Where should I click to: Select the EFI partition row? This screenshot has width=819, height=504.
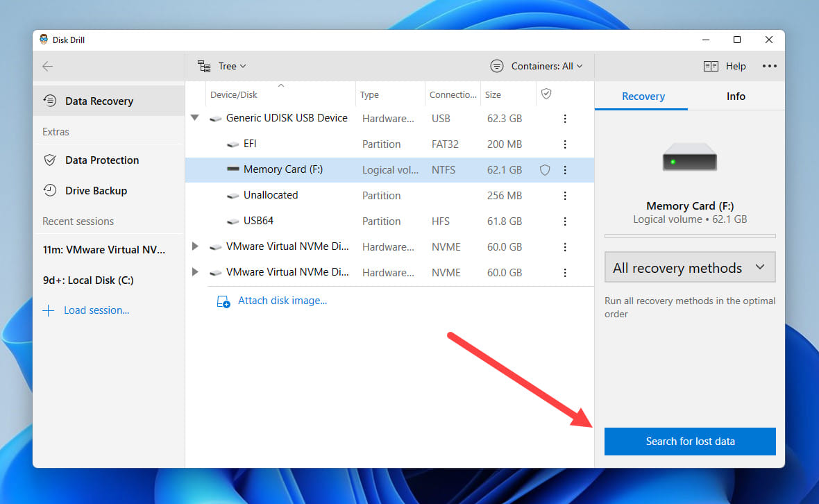click(x=389, y=144)
